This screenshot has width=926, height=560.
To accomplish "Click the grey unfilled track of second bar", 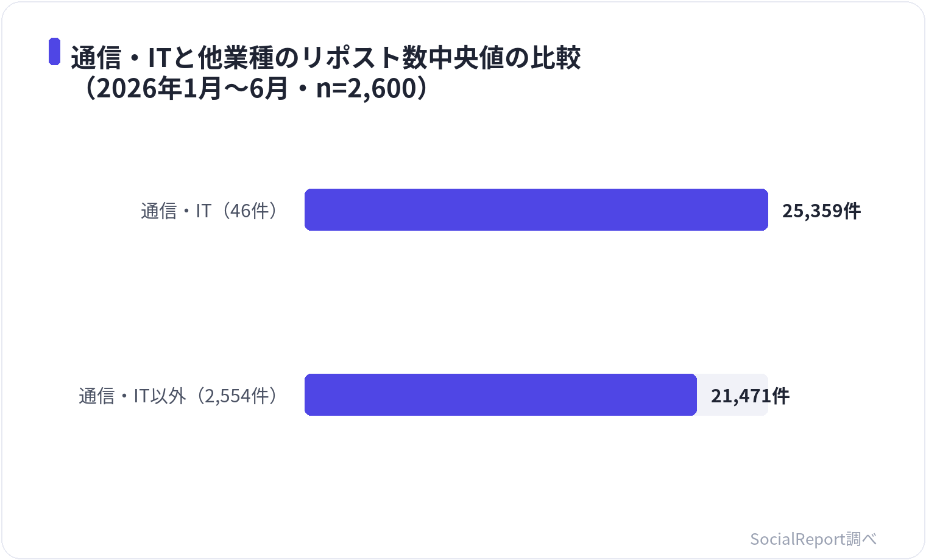I will click(x=732, y=395).
